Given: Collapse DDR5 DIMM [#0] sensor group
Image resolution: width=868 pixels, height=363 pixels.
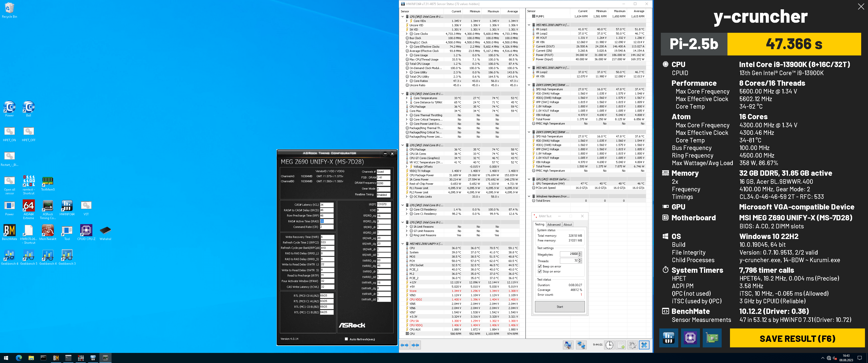Looking at the screenshot, I should click(x=529, y=85).
